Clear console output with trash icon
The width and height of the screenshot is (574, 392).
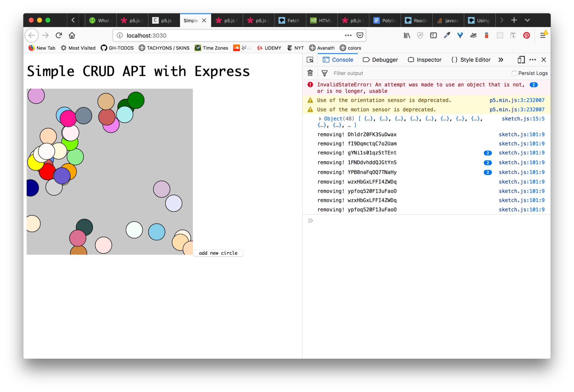tap(310, 73)
